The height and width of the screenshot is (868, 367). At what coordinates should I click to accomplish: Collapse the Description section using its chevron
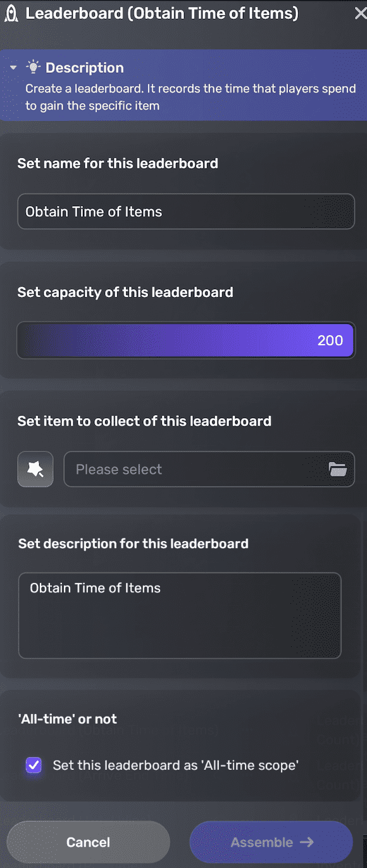(14, 67)
